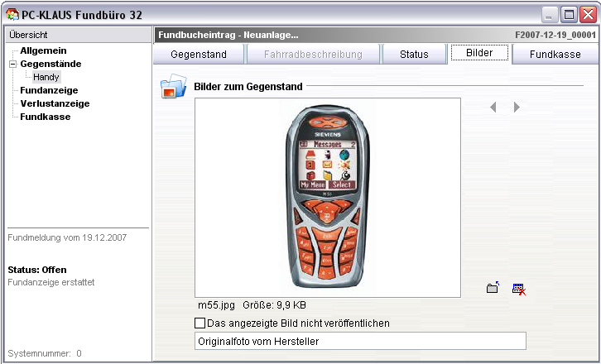The height and width of the screenshot is (364, 601).
Task: Select Allgemein in the overview tree
Action: coord(43,50)
